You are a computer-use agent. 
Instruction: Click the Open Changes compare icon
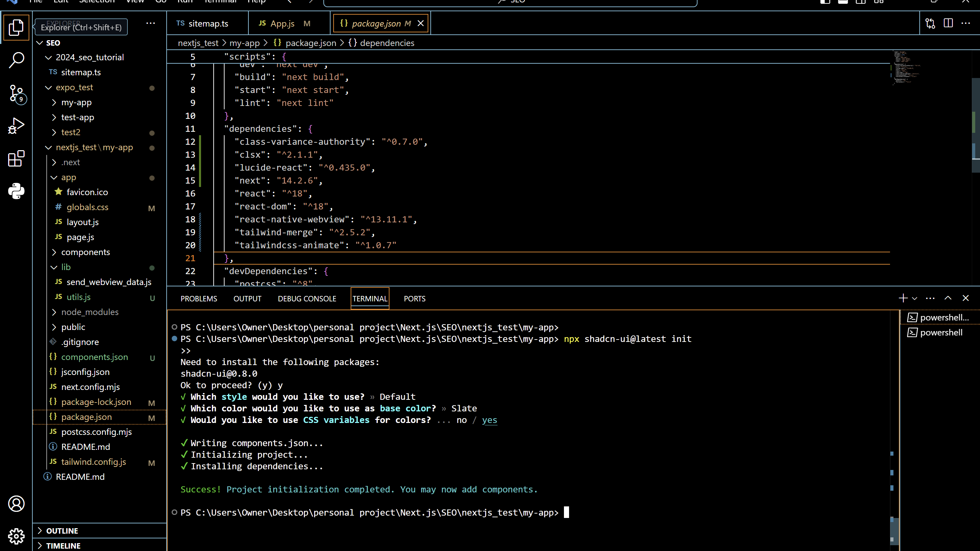[x=930, y=23]
